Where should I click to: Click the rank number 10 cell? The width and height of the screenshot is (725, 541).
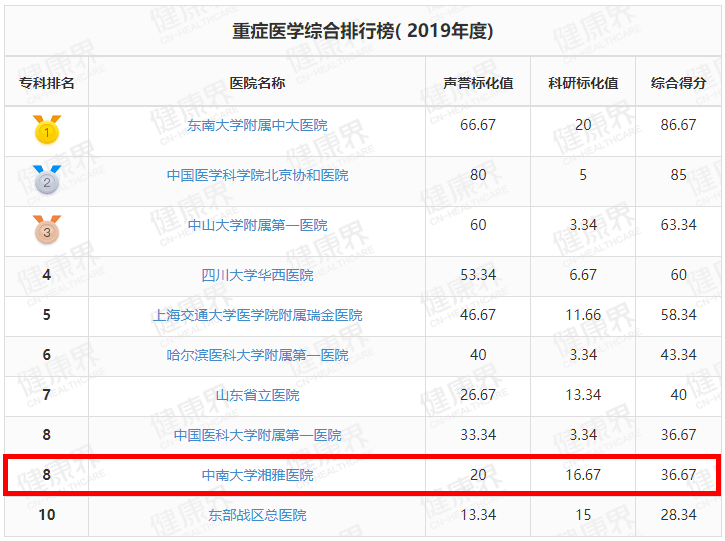[x=47, y=515]
